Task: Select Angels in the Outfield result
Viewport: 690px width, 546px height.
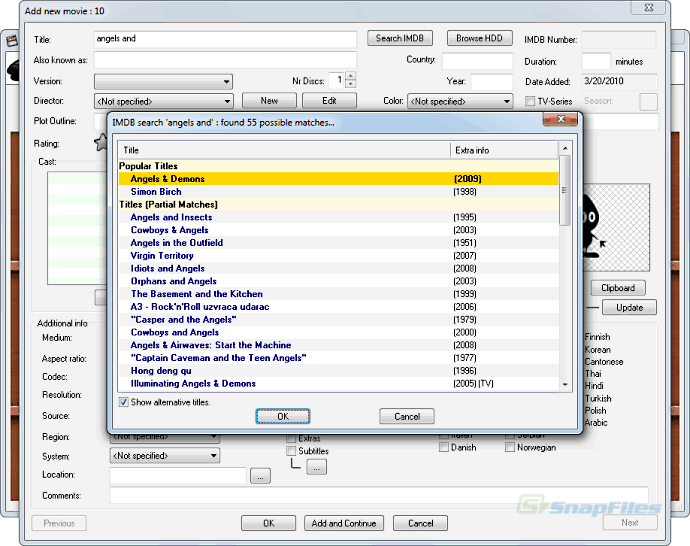Action: (x=338, y=242)
